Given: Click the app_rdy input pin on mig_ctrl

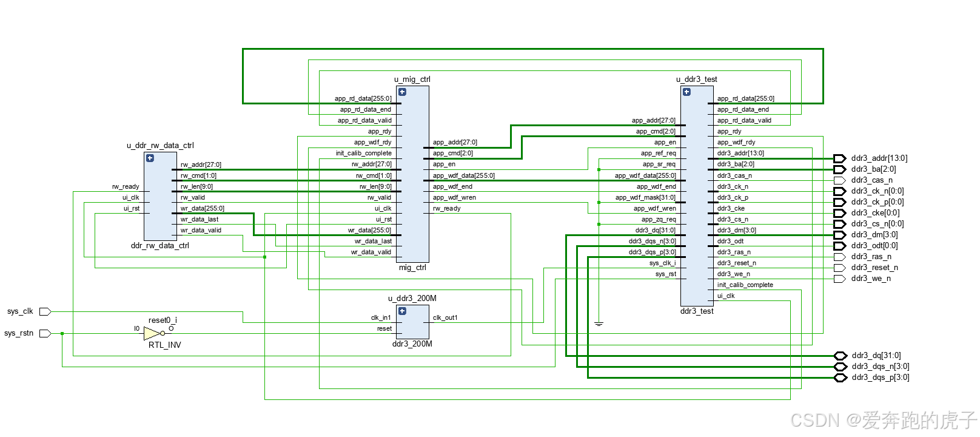Looking at the screenshot, I should coord(380,132).
